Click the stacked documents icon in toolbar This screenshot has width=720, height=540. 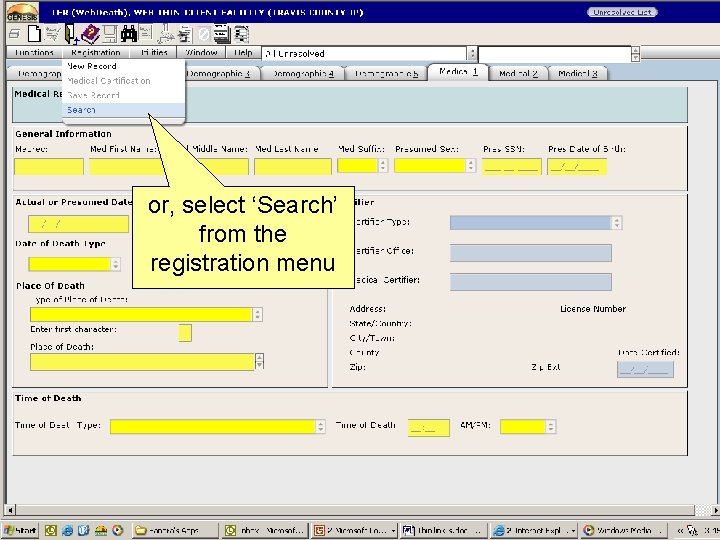click(222, 34)
